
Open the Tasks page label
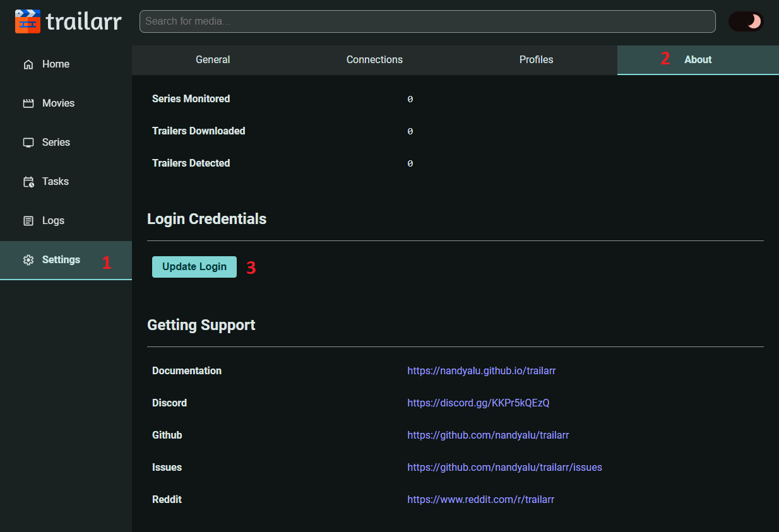56,182
